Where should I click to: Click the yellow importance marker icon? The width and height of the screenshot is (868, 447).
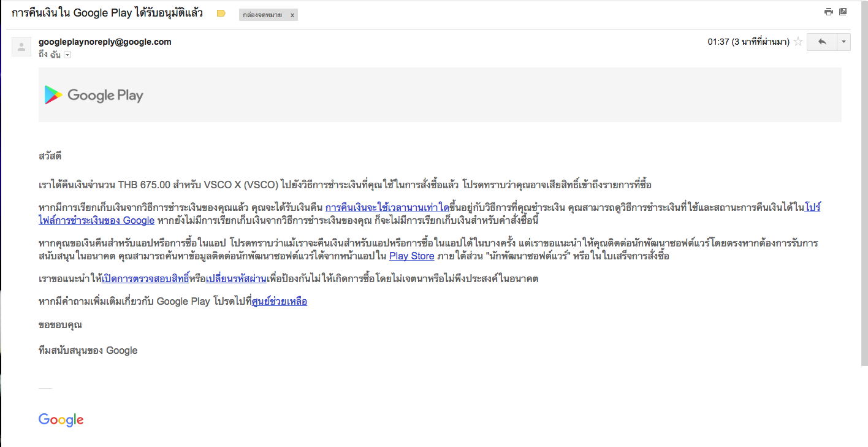[x=221, y=13]
